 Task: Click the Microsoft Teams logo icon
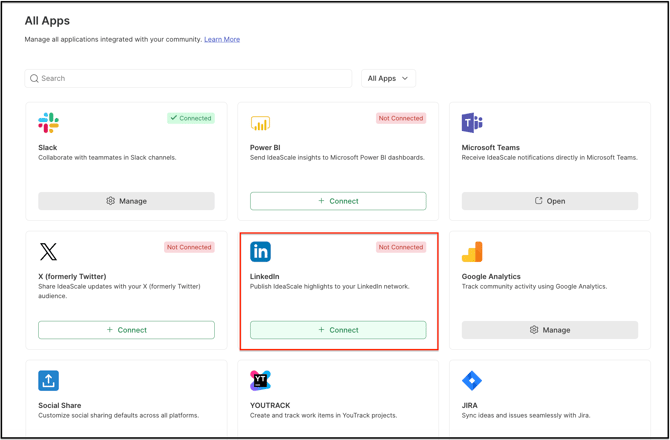pyautogui.click(x=472, y=123)
